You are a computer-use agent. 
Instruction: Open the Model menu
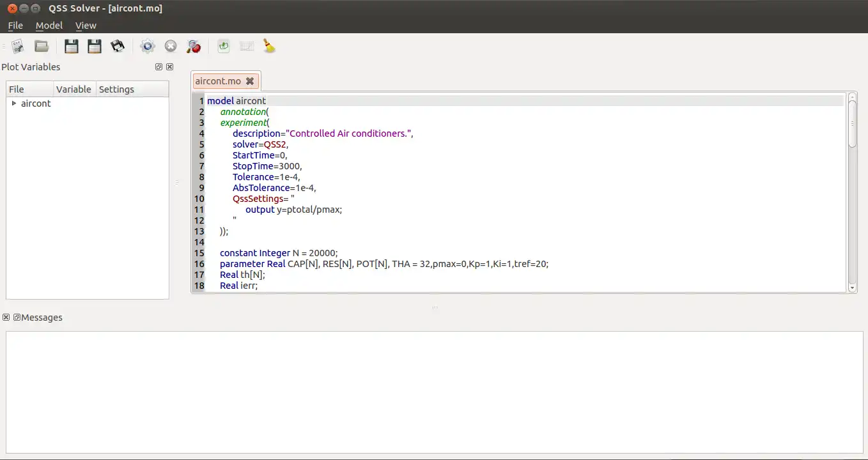pos(49,26)
